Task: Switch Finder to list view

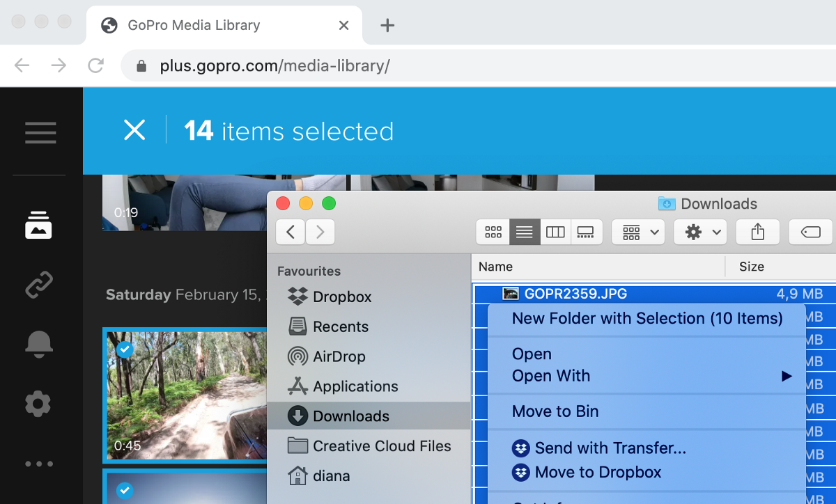Action: [x=525, y=232]
